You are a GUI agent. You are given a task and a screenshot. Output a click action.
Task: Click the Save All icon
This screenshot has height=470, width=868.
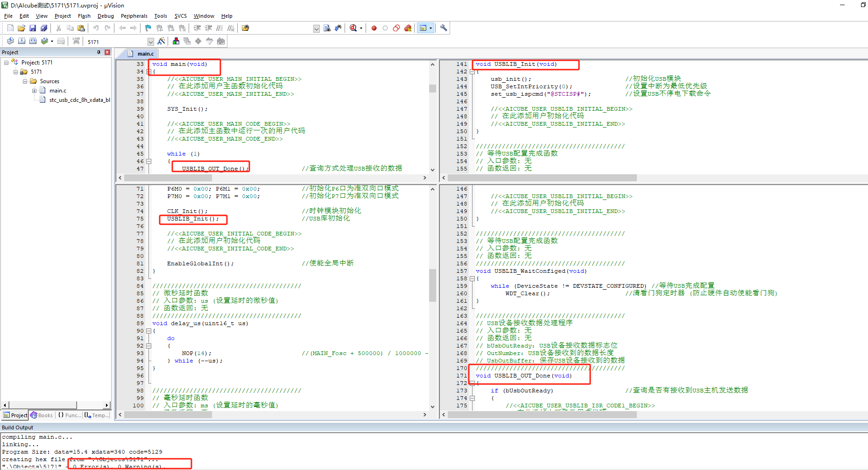click(x=44, y=28)
